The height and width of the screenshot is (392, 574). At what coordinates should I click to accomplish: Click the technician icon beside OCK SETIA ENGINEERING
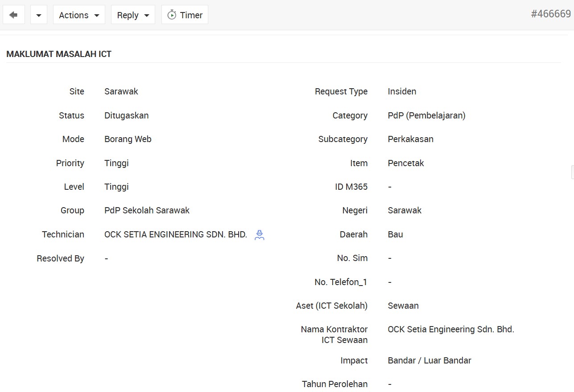(x=260, y=235)
